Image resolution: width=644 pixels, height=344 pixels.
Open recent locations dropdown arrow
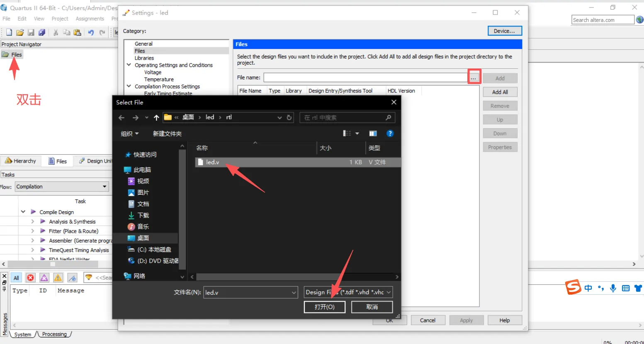coord(146,118)
